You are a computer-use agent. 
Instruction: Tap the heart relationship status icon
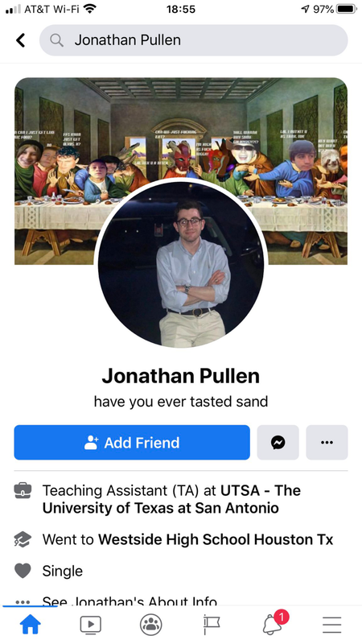[x=23, y=571]
